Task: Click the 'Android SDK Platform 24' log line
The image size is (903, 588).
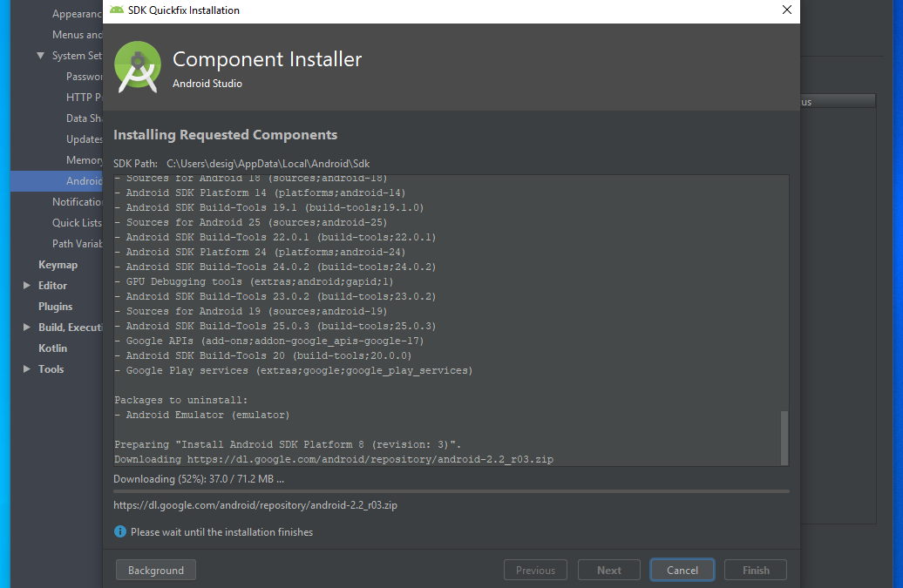Action: click(x=260, y=252)
